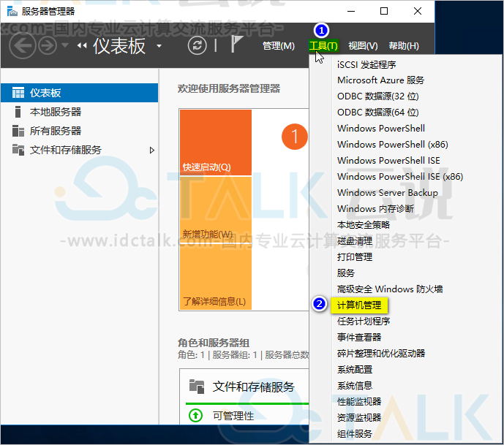Open 系统配置 menu entry

click(355, 369)
